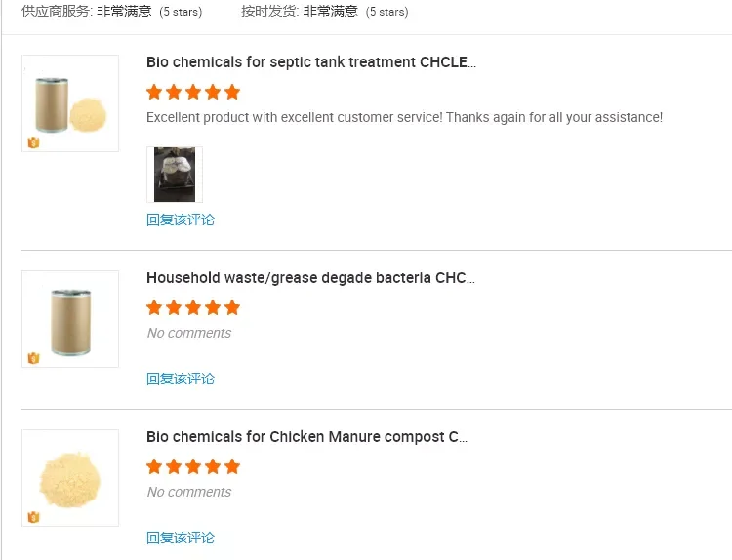732x560 pixels.
Task: Click first star of Household waste review
Action: click(154, 308)
